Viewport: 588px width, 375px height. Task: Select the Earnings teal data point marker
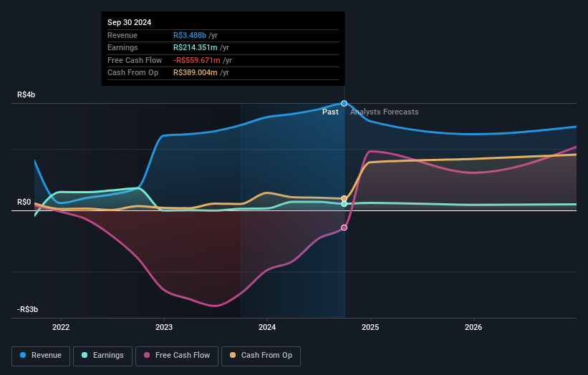(x=344, y=204)
